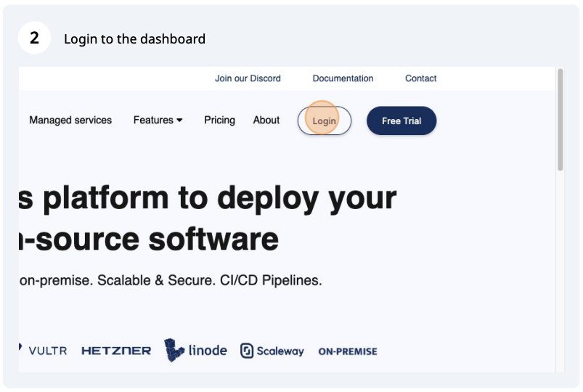Click the Linode cube logo icon
The image size is (583, 392).
click(x=174, y=350)
